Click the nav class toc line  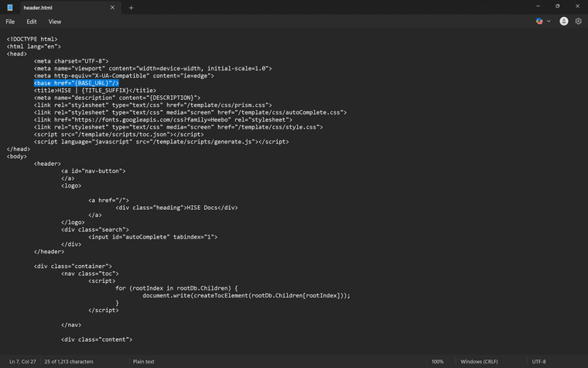point(90,273)
